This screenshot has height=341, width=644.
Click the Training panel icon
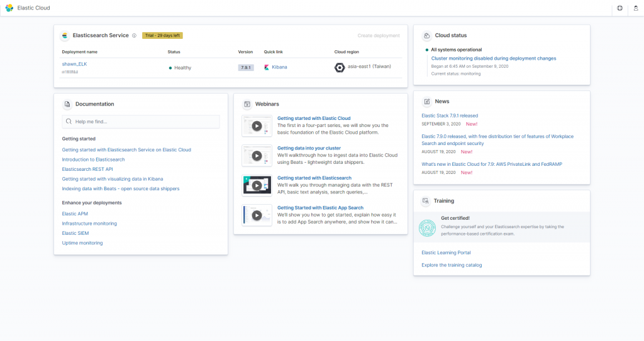(x=426, y=201)
